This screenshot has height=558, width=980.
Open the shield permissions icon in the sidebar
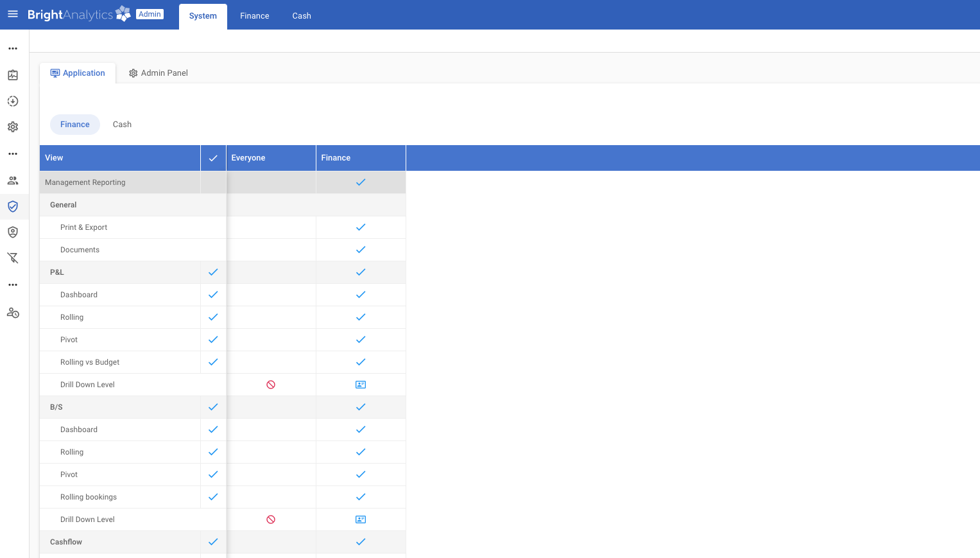tap(13, 206)
